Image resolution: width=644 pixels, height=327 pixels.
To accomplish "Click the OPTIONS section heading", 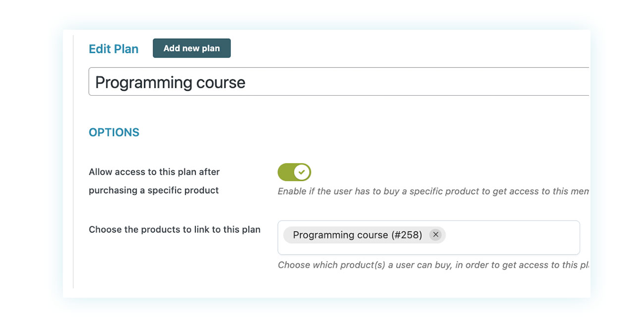I will pyautogui.click(x=114, y=132).
